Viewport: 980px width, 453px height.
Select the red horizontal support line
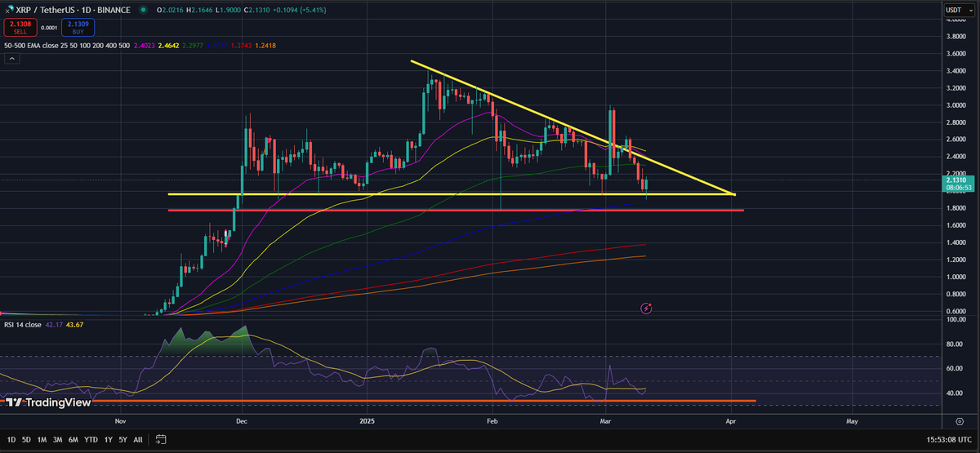[x=455, y=211]
